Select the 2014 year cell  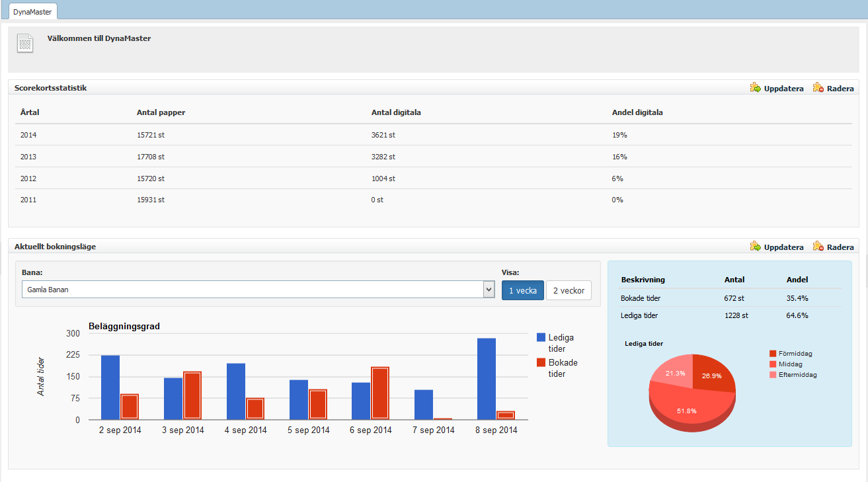tap(28, 135)
